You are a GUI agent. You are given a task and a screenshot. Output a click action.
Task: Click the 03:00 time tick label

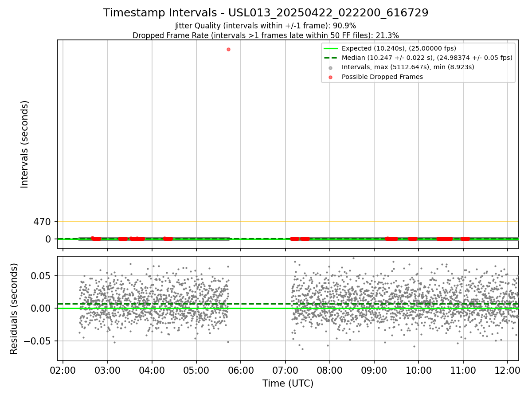[107, 370]
